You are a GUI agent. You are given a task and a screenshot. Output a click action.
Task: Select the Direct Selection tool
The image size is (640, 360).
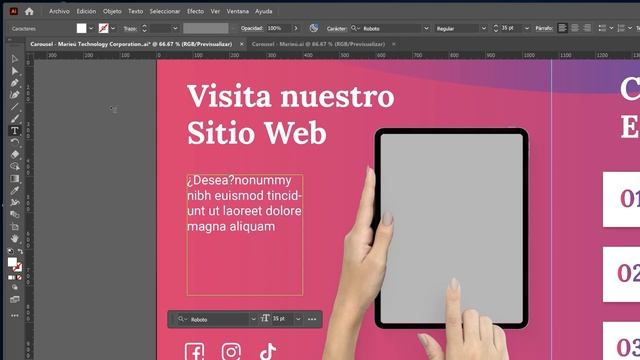pyautogui.click(x=14, y=71)
